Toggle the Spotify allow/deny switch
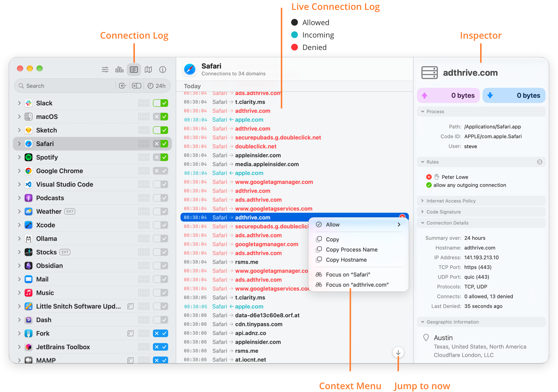Screen dimensions: 558x392 161,157
